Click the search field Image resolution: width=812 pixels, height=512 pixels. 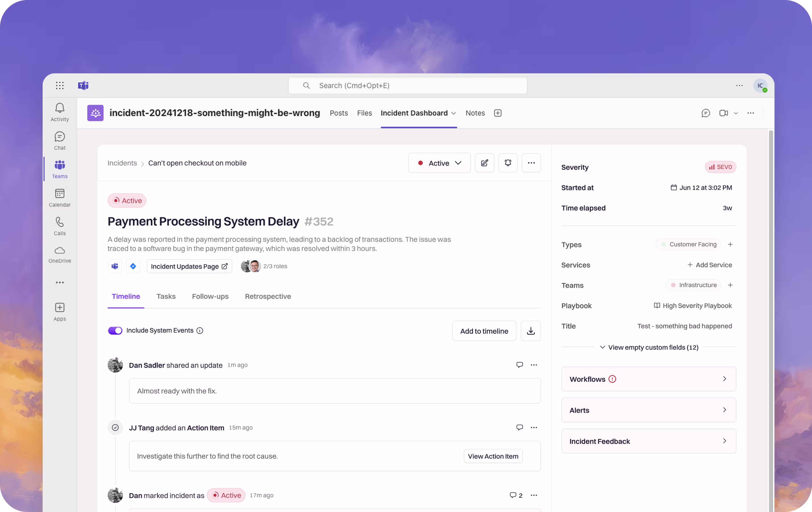click(408, 85)
